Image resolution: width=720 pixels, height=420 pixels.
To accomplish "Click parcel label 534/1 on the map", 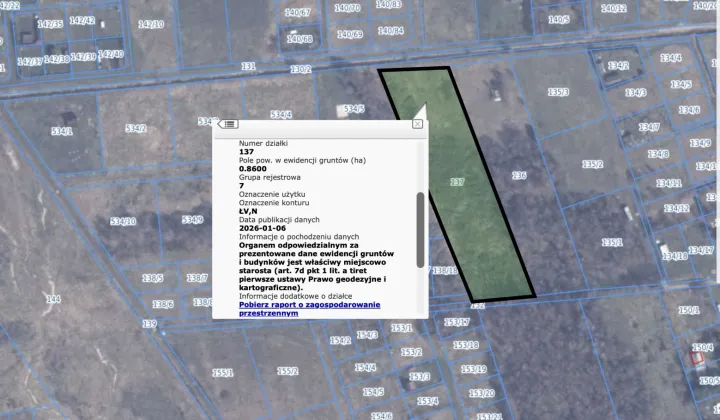I will 62,132.
